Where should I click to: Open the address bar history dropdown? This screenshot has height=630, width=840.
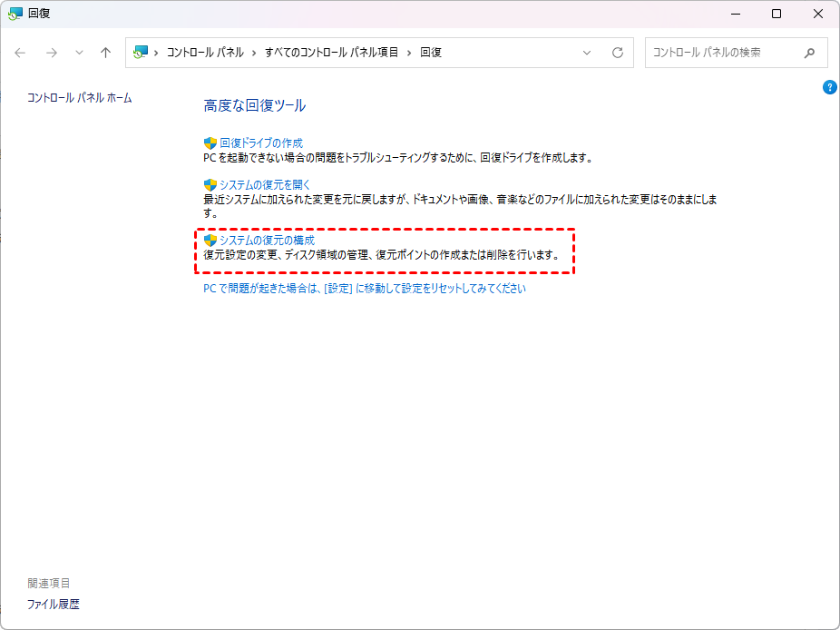click(x=587, y=53)
